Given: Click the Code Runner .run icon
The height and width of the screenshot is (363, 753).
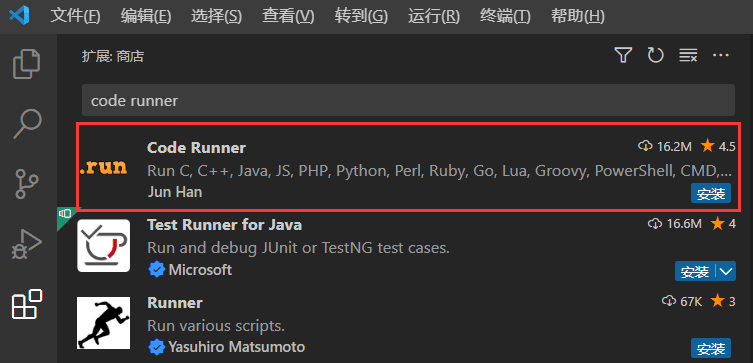Looking at the screenshot, I should [104, 167].
